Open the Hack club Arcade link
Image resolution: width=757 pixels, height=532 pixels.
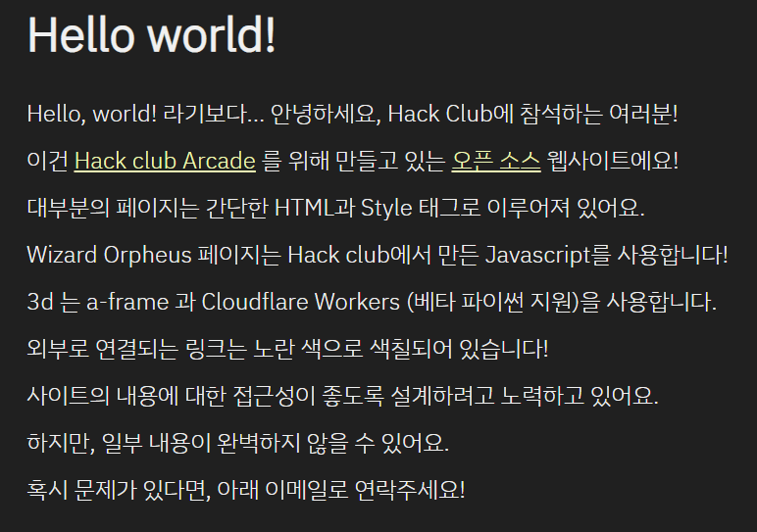165,161
